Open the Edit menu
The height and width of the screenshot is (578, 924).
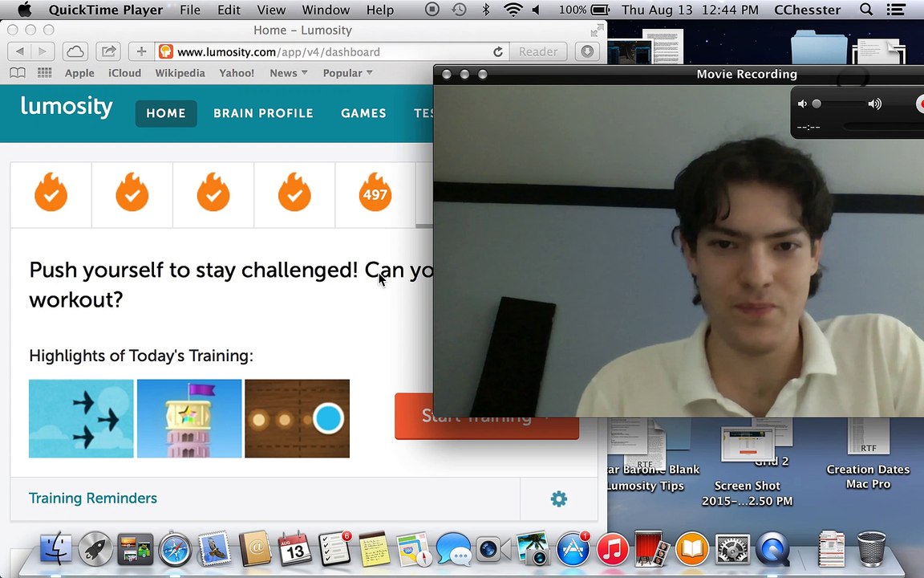click(229, 10)
